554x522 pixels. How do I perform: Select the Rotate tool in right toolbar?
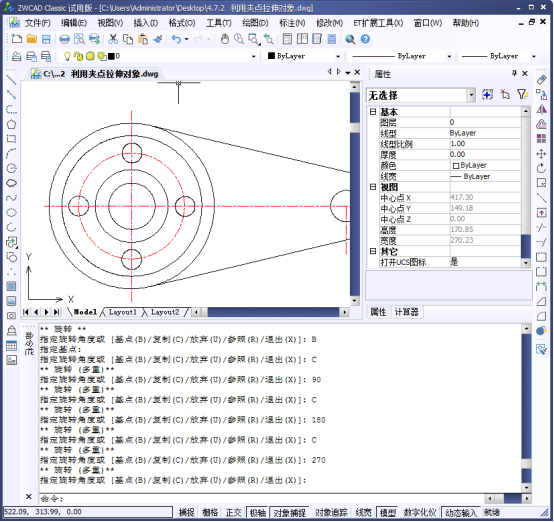tap(541, 169)
